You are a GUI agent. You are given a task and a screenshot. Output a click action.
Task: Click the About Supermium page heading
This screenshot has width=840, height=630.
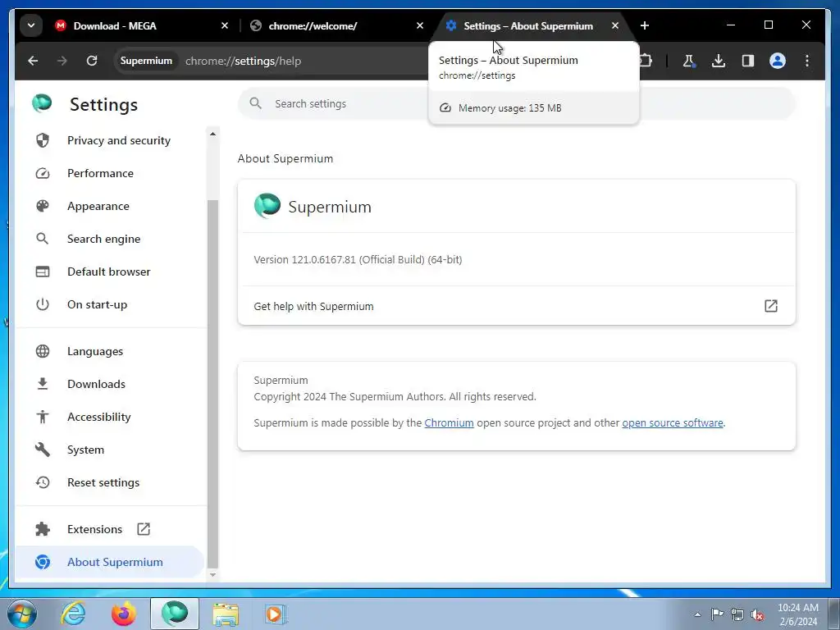[x=285, y=158]
